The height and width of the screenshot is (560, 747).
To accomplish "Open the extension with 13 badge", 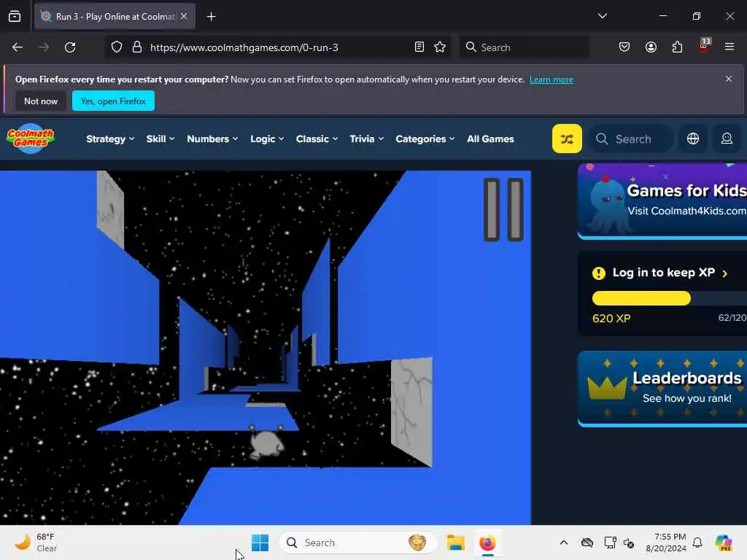I will (x=704, y=46).
